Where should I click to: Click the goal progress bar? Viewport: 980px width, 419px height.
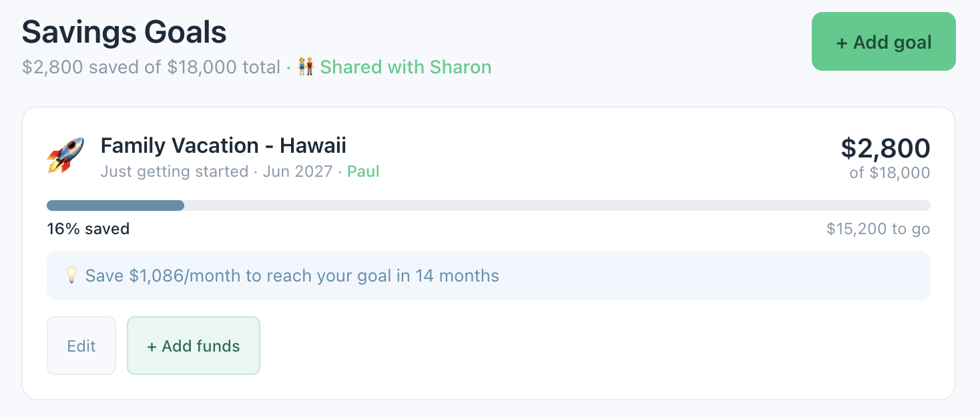click(487, 205)
